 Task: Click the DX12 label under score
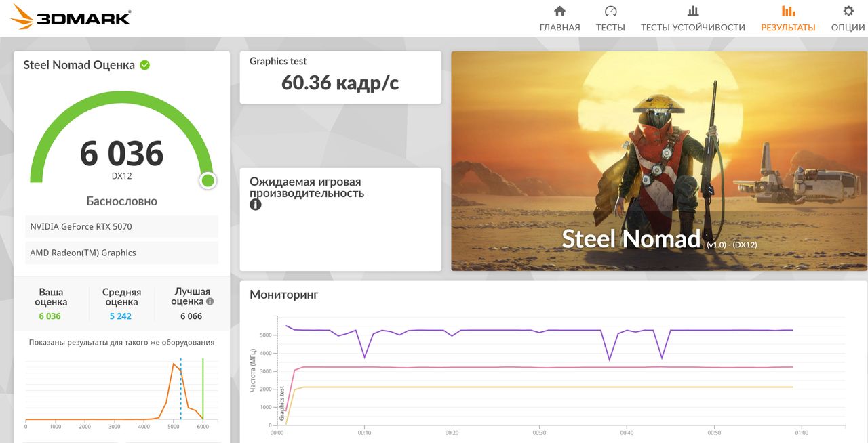click(122, 176)
